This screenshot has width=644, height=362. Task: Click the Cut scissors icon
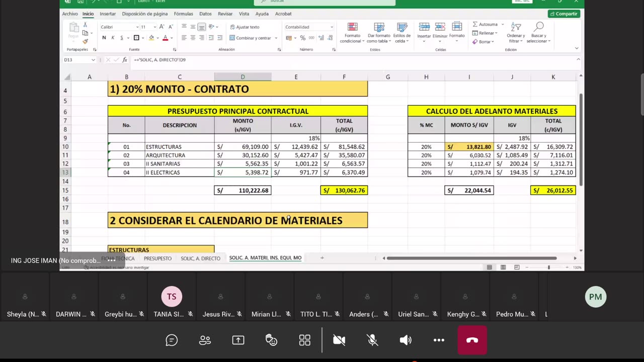tap(85, 25)
